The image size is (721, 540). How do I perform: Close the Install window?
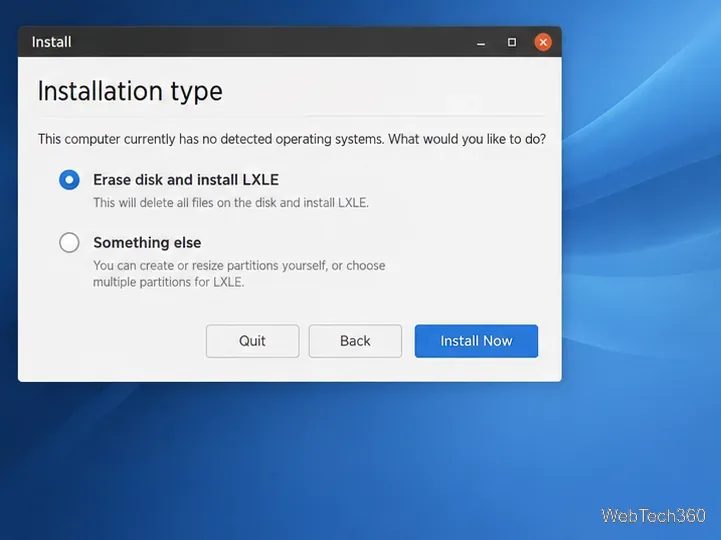point(543,42)
